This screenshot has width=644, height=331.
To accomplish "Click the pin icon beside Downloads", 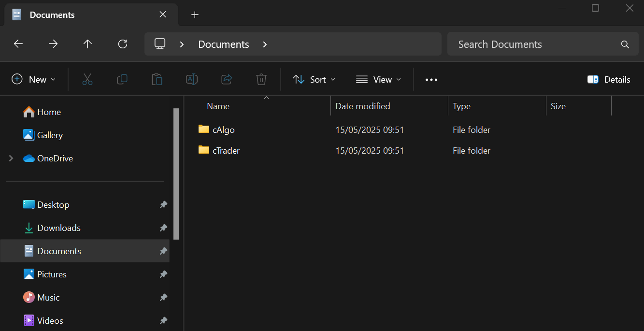I will (163, 228).
